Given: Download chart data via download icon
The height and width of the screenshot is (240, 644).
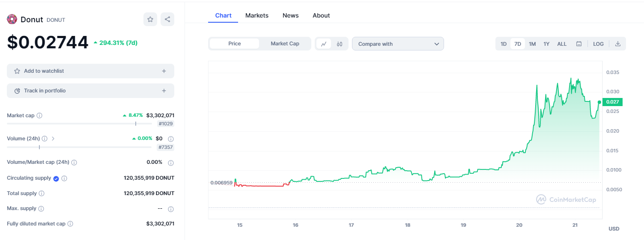Looking at the screenshot, I should click(618, 44).
